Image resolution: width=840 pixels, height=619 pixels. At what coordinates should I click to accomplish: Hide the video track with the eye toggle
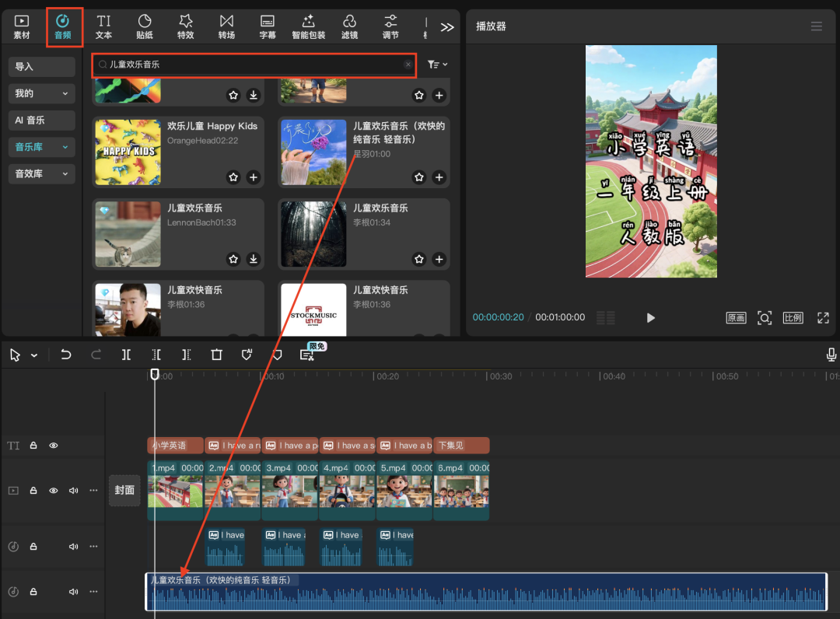(54, 490)
